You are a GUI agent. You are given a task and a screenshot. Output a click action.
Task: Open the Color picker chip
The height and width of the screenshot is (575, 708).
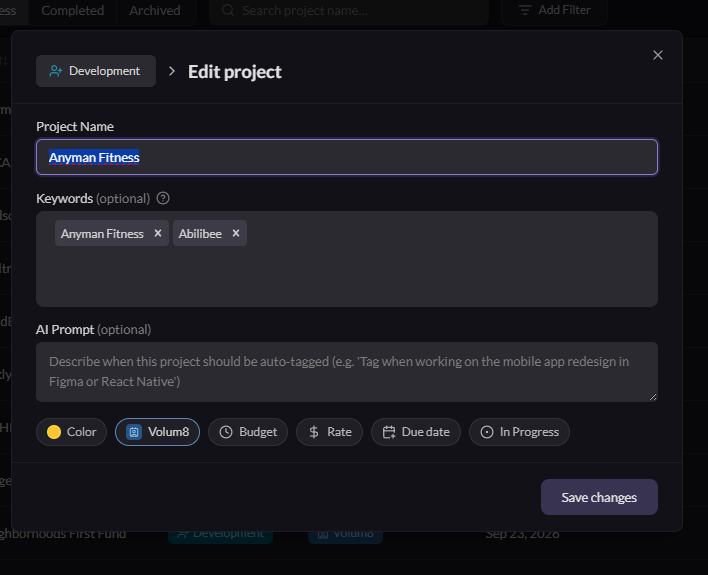click(71, 432)
